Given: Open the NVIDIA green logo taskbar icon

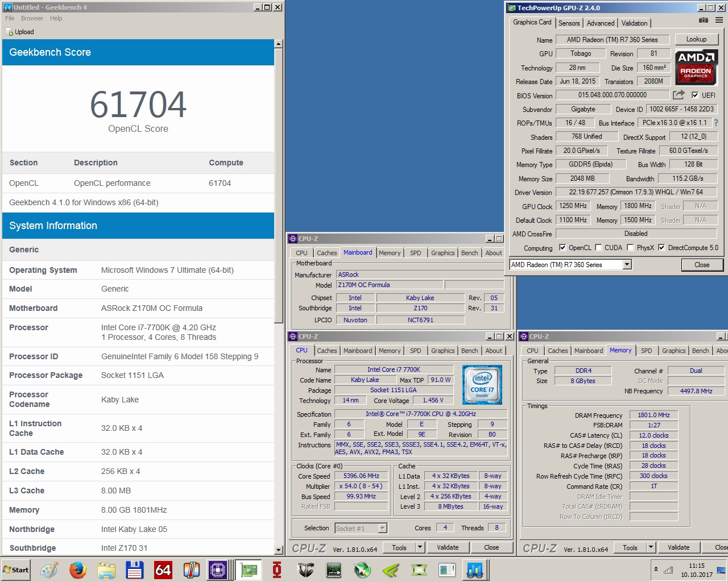Looking at the screenshot, I should [x=391, y=570].
